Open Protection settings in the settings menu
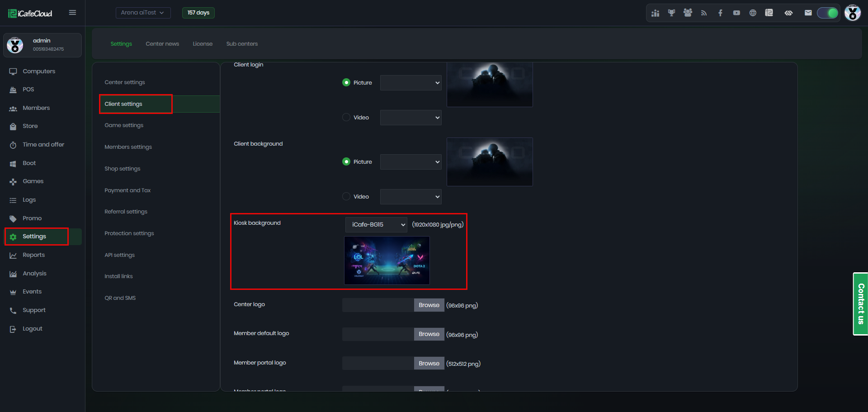The height and width of the screenshot is (412, 868). pos(129,233)
